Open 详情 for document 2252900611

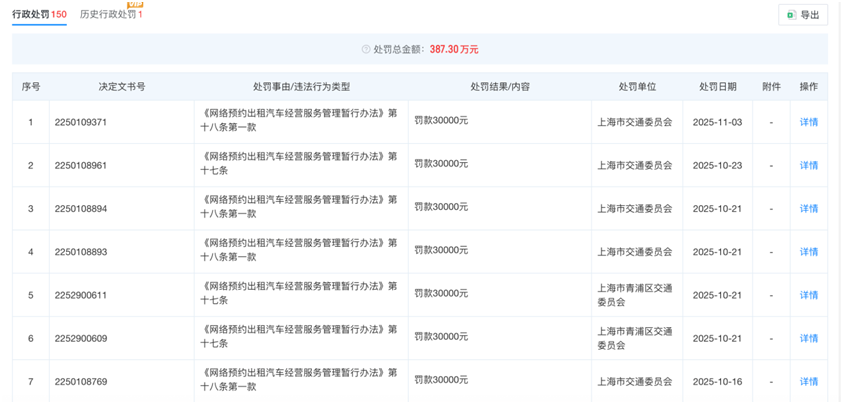[x=809, y=295]
